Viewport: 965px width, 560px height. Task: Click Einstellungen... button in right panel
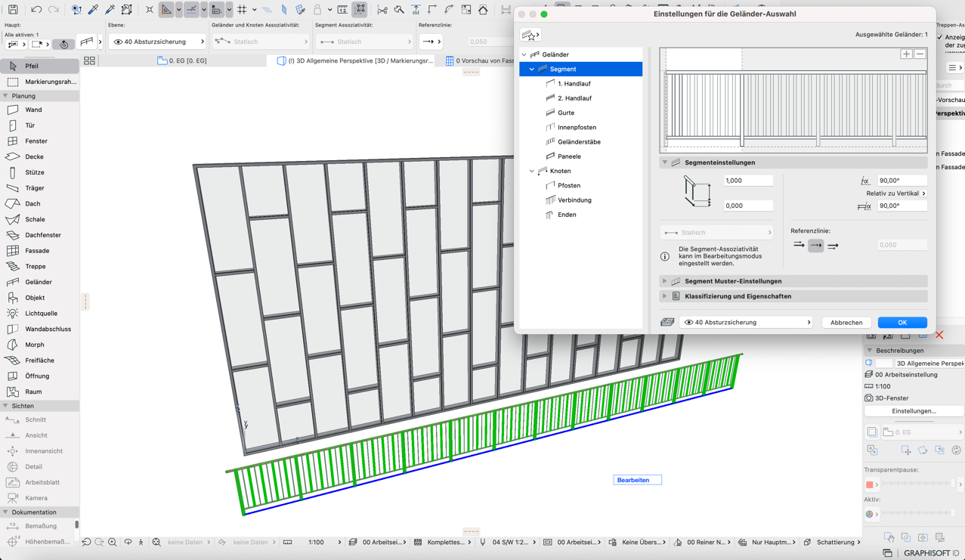click(914, 411)
